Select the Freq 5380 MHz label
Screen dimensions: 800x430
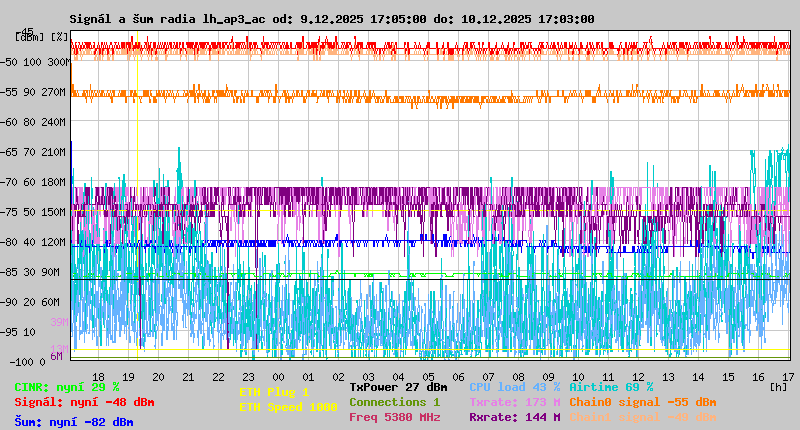(x=394, y=417)
